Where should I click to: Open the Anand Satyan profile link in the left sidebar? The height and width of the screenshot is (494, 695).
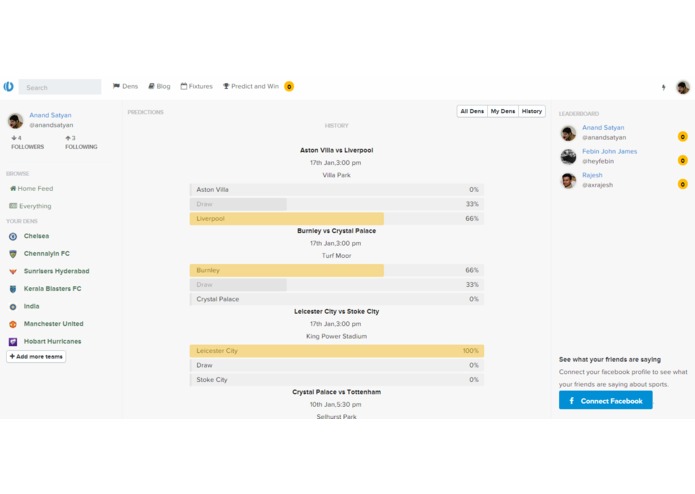coord(50,115)
